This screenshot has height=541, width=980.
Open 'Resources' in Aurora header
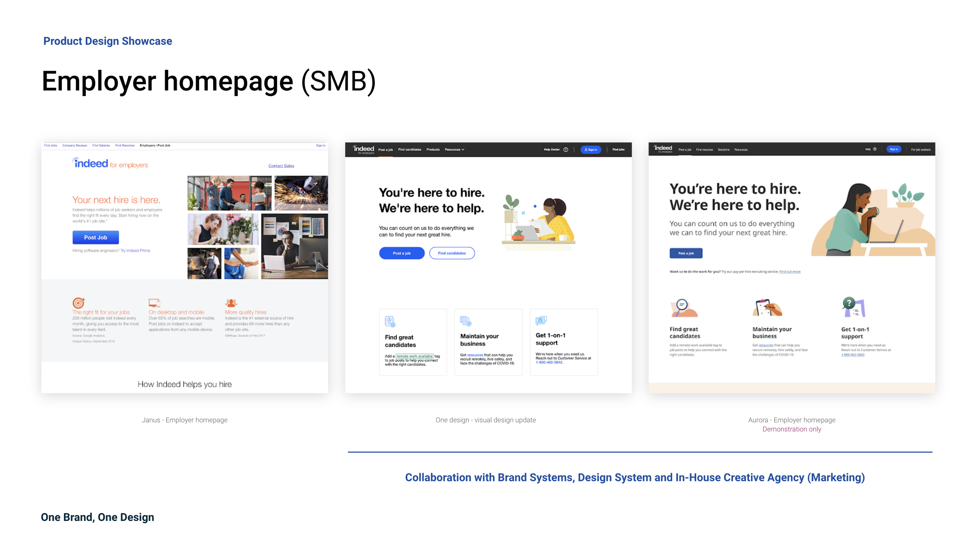pyautogui.click(x=741, y=149)
